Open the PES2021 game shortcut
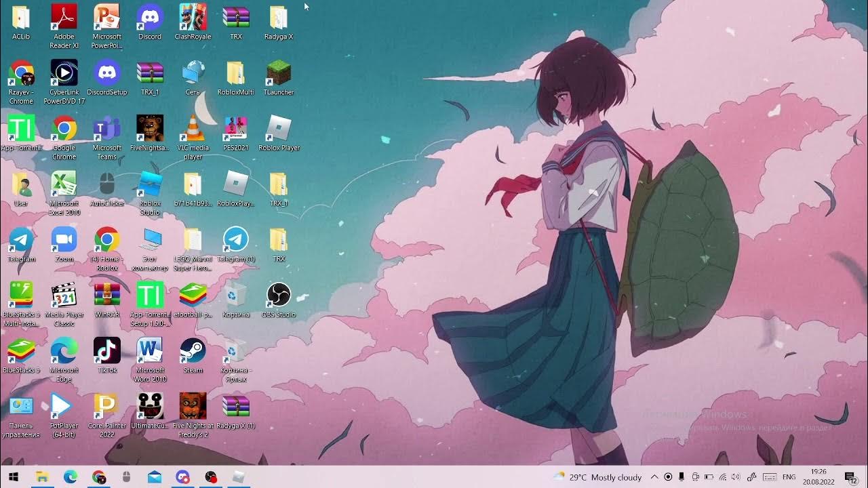868x488 pixels. (236, 134)
